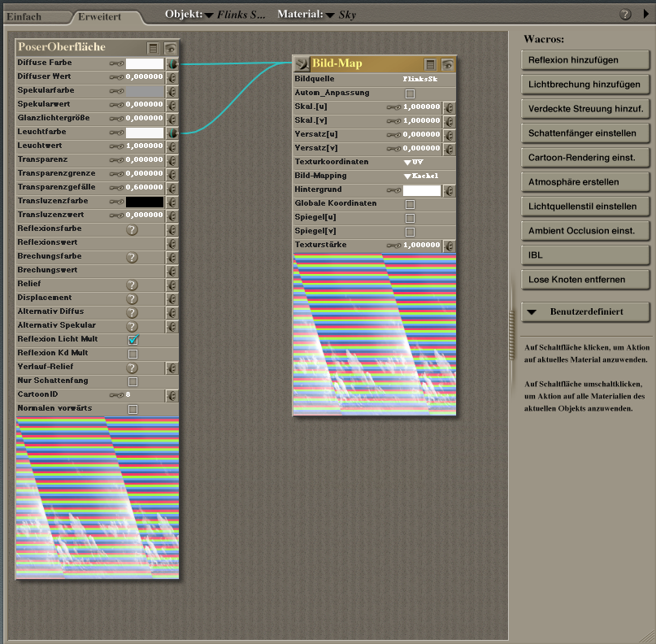Switch to the Einfach tab
656x644 pixels.
pos(24,17)
